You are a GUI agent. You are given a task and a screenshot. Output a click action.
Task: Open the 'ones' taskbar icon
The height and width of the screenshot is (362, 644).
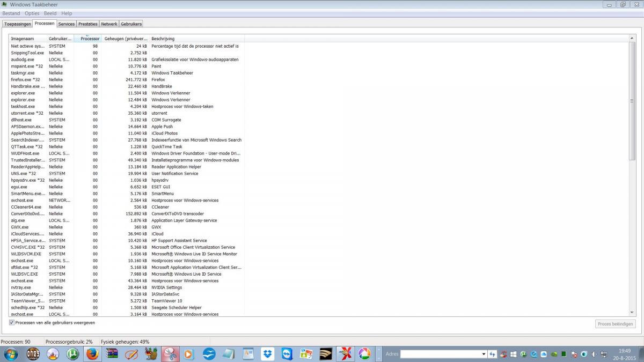[x=33, y=354]
